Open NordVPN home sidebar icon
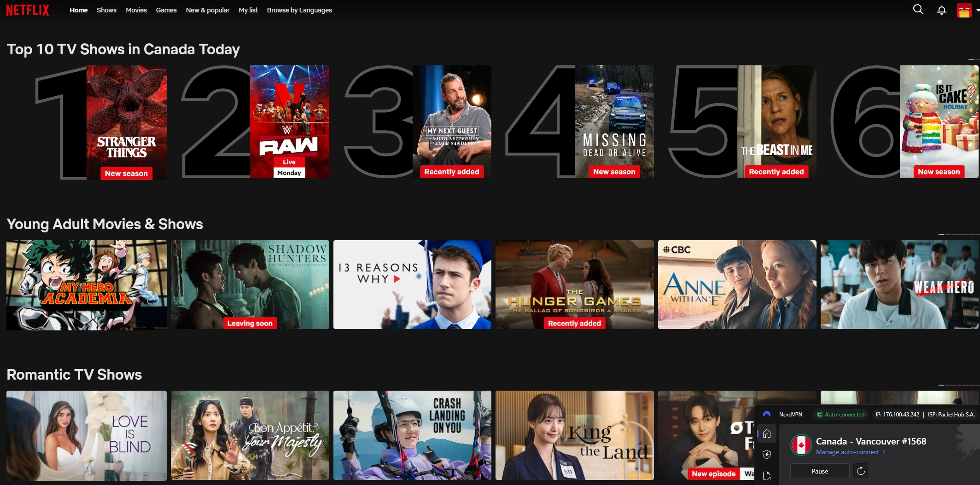980x485 pixels. pyautogui.click(x=767, y=433)
